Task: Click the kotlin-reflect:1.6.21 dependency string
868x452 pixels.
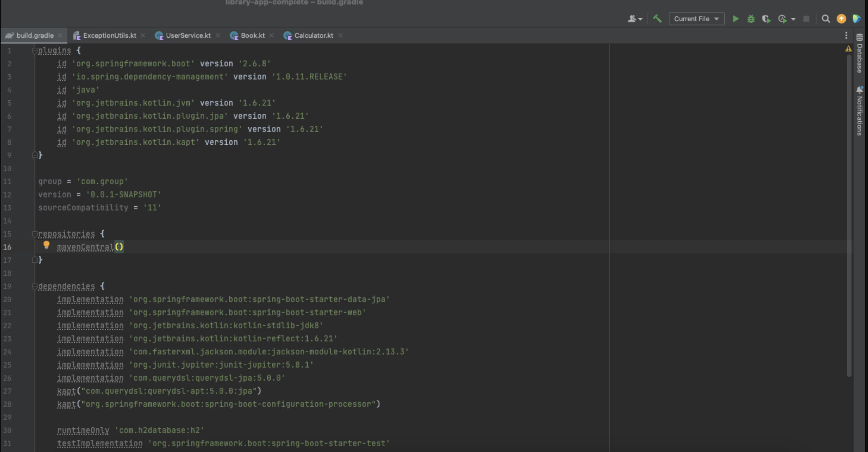Action: 233,339
